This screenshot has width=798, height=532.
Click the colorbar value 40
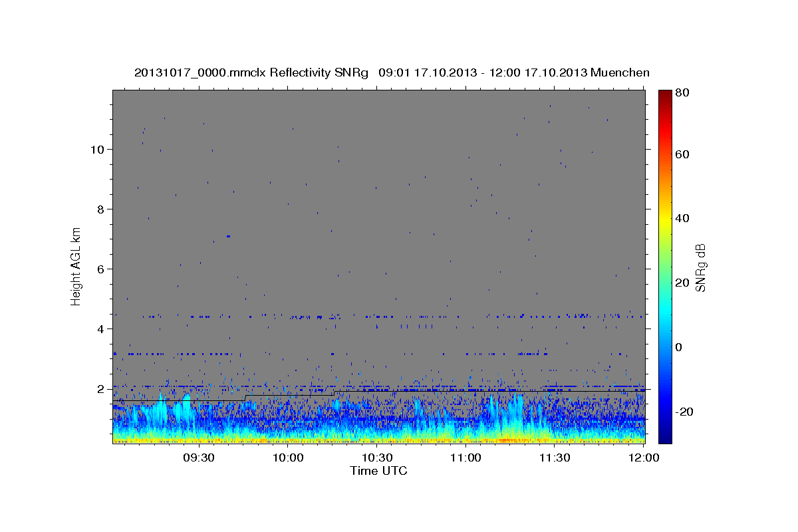(682, 218)
